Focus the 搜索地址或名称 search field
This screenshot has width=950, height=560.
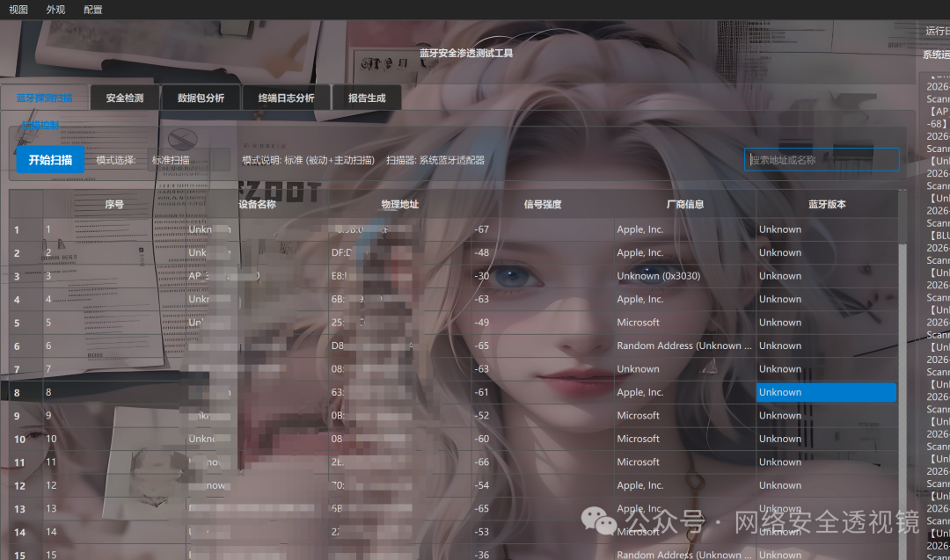[x=822, y=160]
